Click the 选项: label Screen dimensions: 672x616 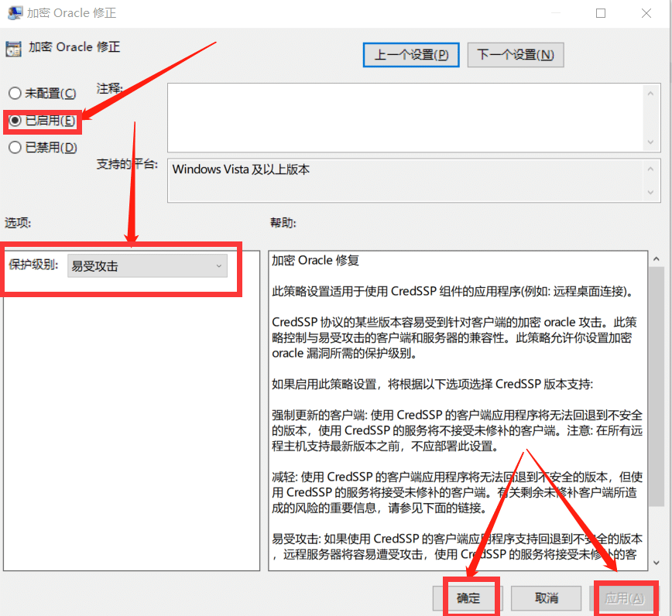pyautogui.click(x=18, y=223)
